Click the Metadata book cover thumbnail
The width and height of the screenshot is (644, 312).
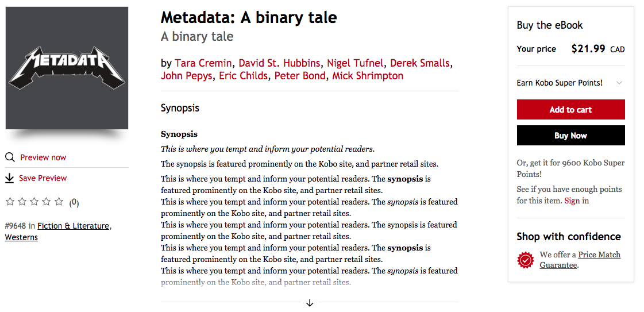pos(67,68)
